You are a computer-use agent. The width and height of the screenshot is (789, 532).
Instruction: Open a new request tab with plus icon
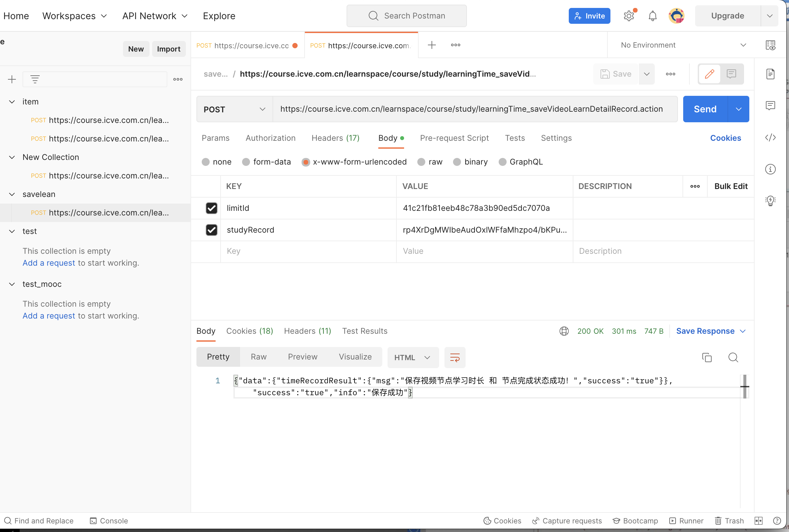coord(432,45)
